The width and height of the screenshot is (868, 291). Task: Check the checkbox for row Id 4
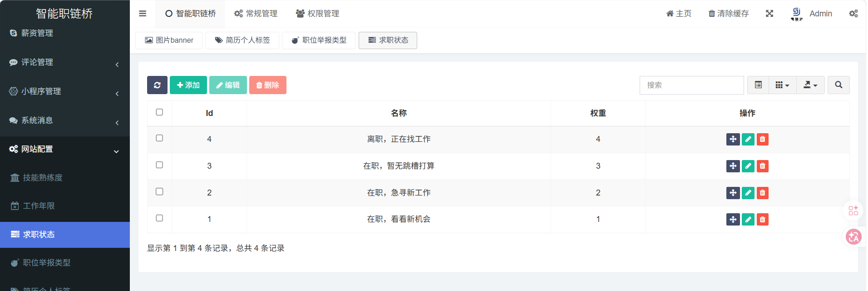[159, 138]
